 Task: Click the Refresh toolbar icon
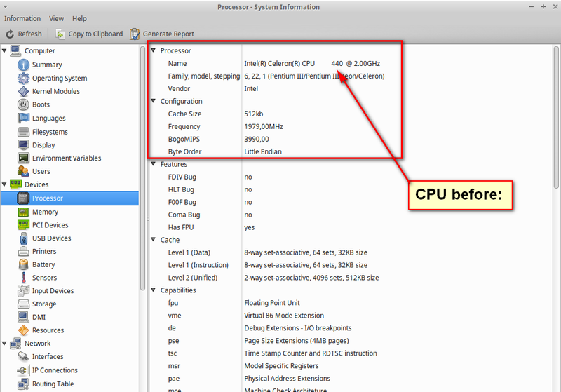pos(11,34)
